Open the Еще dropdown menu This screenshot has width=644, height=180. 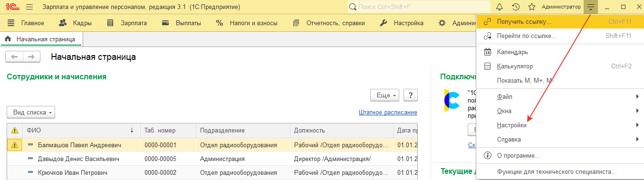click(385, 95)
